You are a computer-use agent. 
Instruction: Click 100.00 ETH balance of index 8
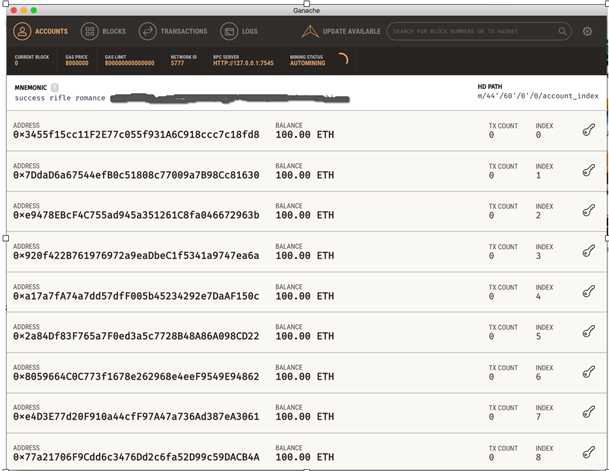(x=305, y=457)
